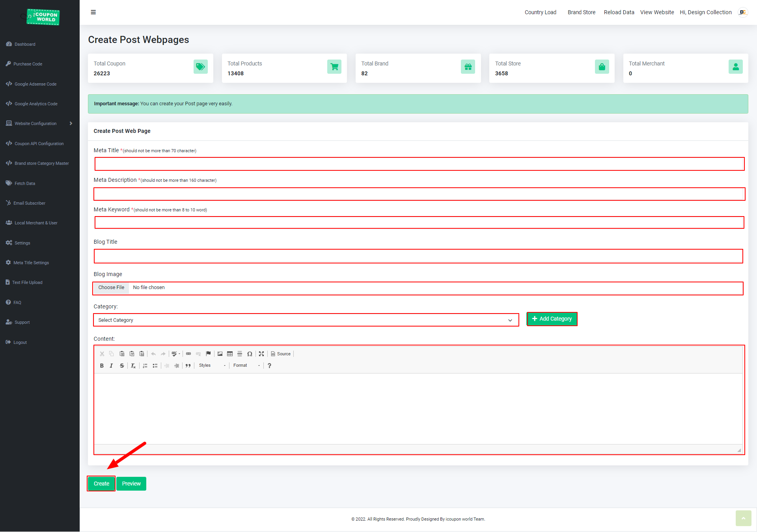Insert an image into content editor
This screenshot has width=757, height=532.
220,354
